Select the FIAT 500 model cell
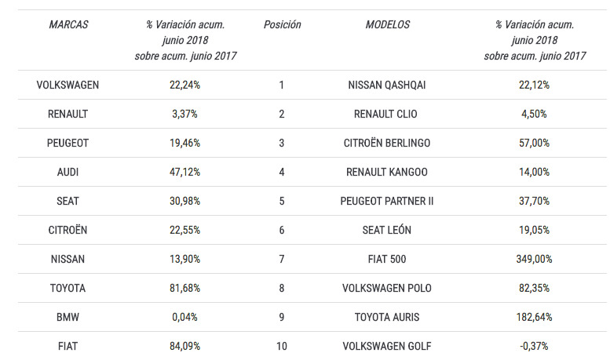This screenshot has width=610, height=364. coord(387,259)
